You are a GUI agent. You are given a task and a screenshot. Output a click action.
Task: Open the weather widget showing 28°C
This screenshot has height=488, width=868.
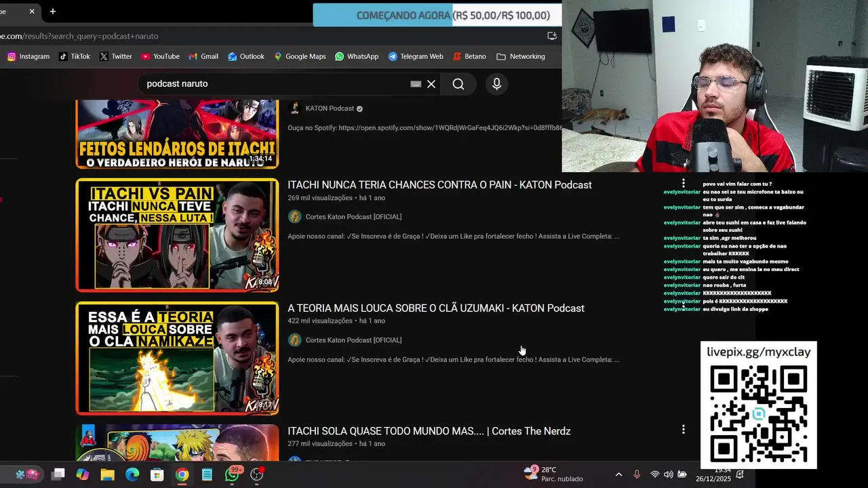pos(553,474)
